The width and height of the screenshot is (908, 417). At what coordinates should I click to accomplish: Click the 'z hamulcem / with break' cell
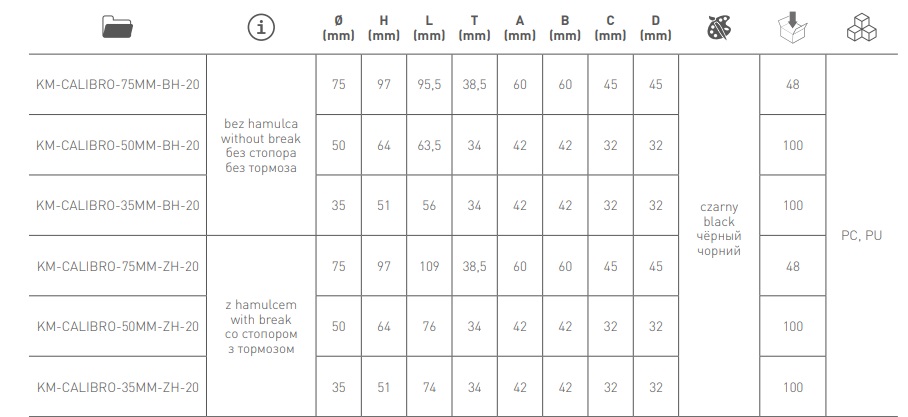coord(261,327)
